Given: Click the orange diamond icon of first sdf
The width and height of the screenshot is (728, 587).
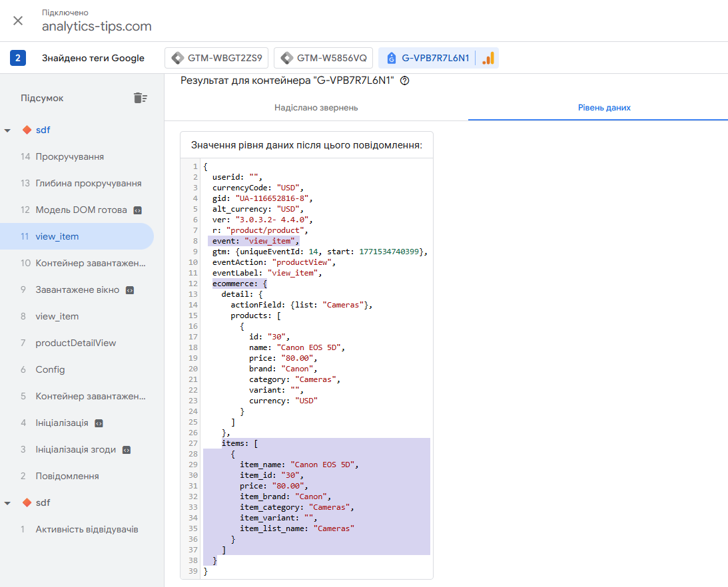Looking at the screenshot, I should (27, 130).
